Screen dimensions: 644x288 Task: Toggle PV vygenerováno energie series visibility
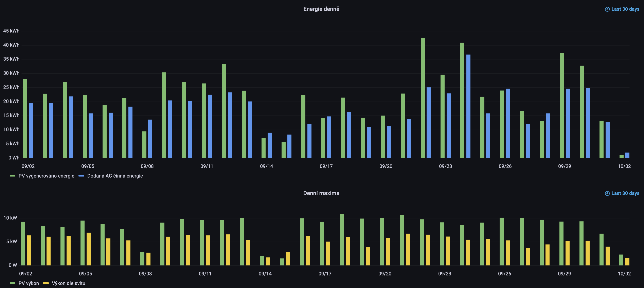pos(46,176)
